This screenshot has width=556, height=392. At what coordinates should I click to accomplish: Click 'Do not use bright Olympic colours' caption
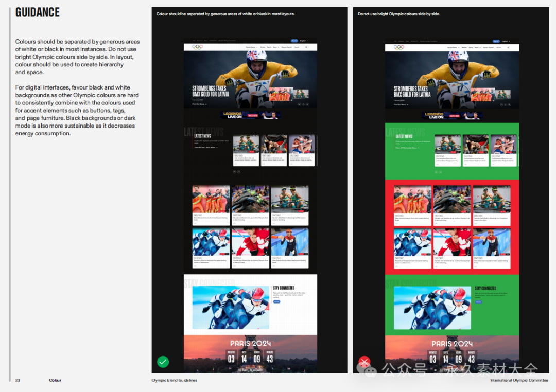[398, 14]
